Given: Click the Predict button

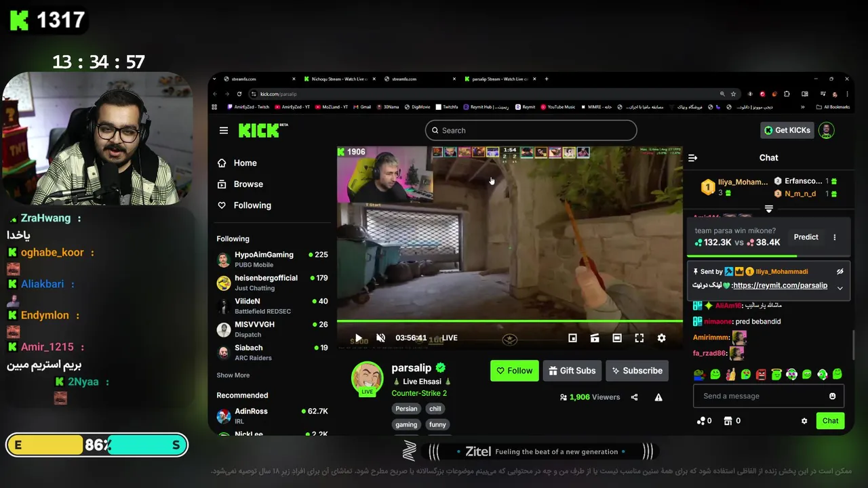Looking at the screenshot, I should coord(806,237).
